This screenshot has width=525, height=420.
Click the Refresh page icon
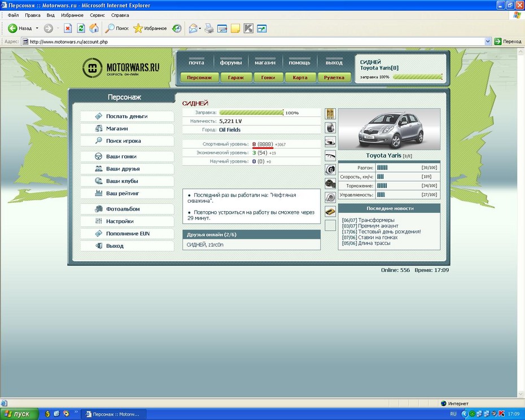coord(81,28)
